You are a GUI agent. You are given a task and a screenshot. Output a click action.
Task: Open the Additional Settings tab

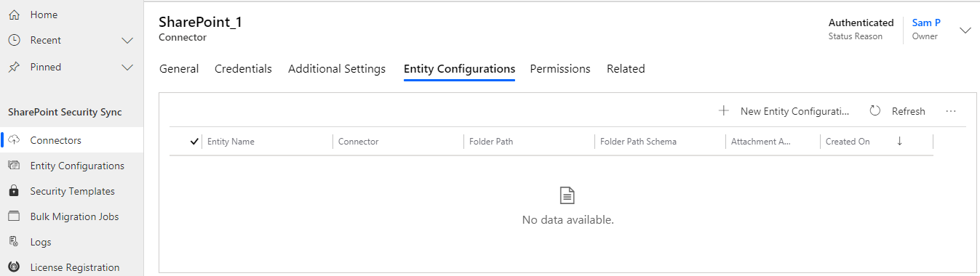pyautogui.click(x=337, y=69)
